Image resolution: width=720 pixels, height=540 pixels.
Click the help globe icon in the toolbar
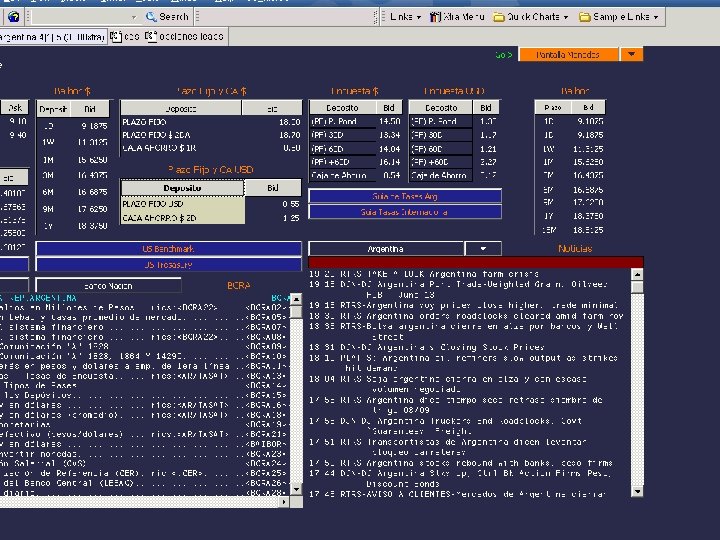tap(13, 17)
